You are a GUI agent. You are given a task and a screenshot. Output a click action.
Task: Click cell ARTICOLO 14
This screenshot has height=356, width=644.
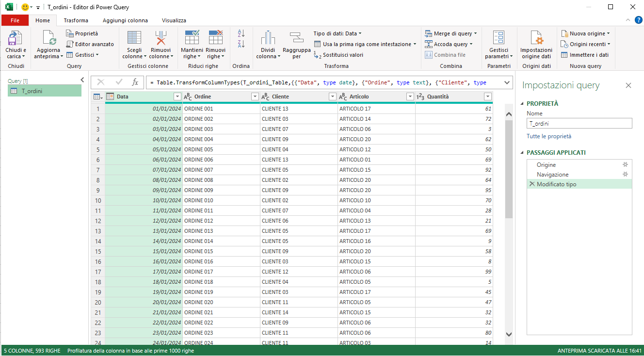click(376, 119)
